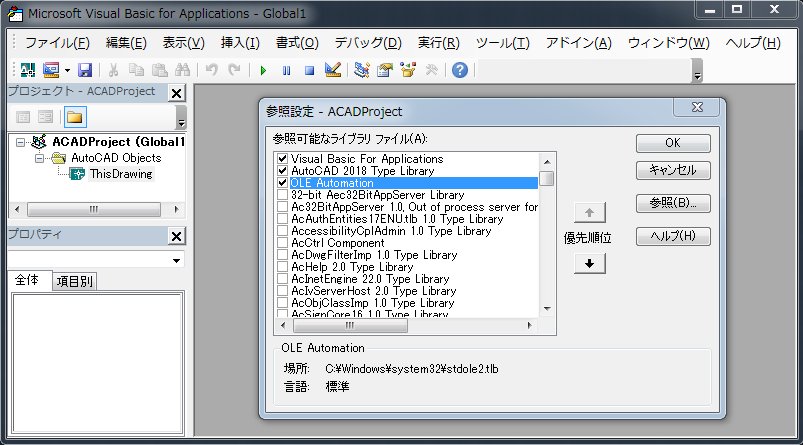Click View Code icon in project panel
Image resolution: width=803 pixels, height=445 pixels.
(23, 117)
